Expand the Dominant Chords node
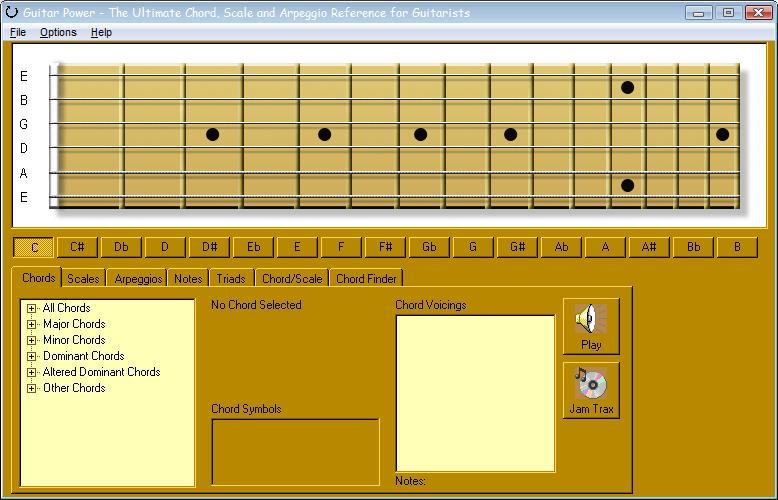Image resolution: width=778 pixels, height=500 pixels. tap(31, 356)
